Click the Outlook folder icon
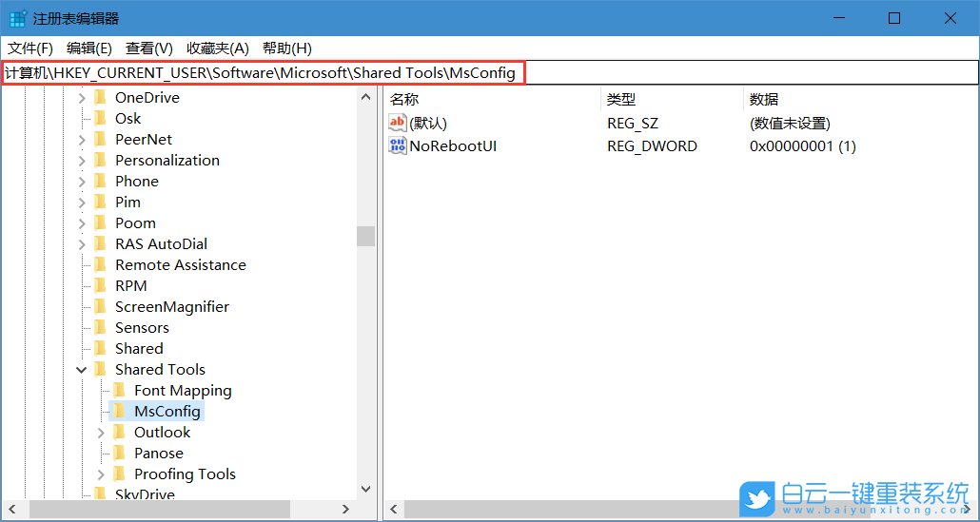The height and width of the screenshot is (522, 980). 119,432
